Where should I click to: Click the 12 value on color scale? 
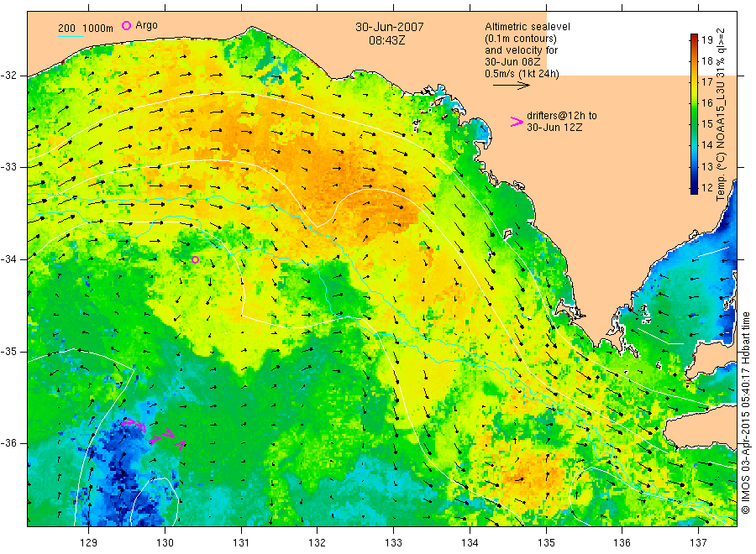click(706, 187)
